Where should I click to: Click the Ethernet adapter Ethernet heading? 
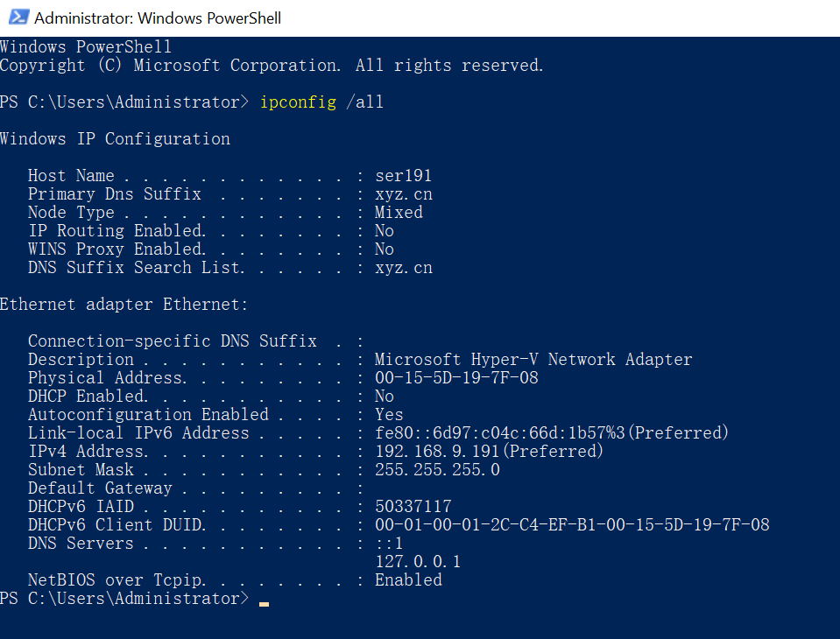tap(124, 305)
